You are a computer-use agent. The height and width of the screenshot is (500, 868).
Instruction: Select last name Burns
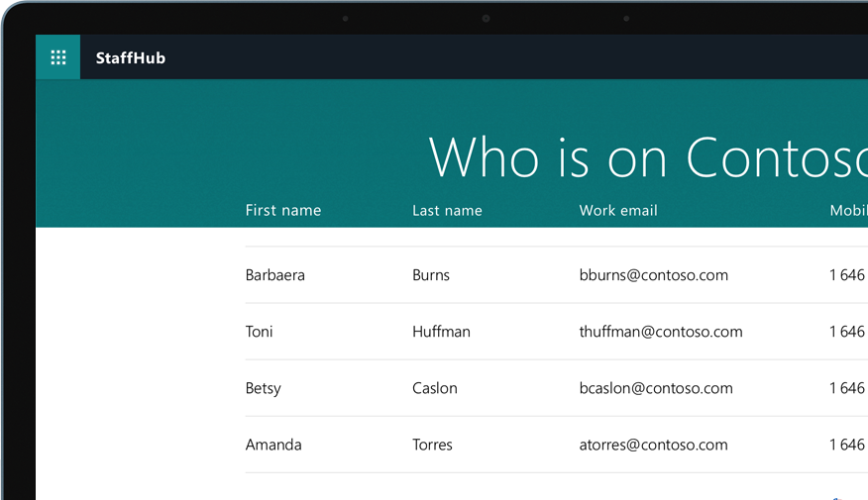coord(431,275)
